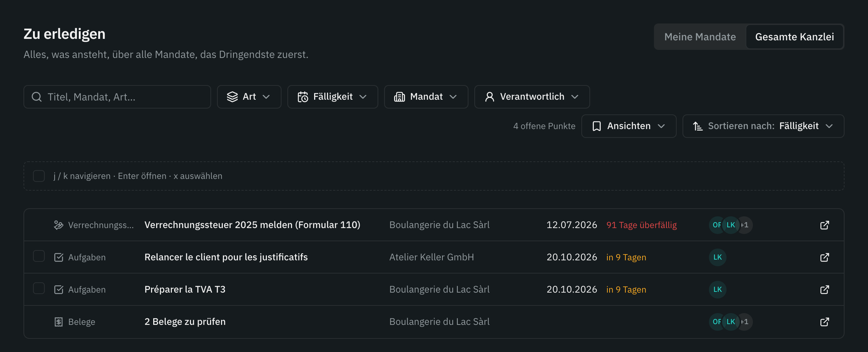Check the Préparer la TVA T3 task
868x352 pixels.
tap(39, 288)
